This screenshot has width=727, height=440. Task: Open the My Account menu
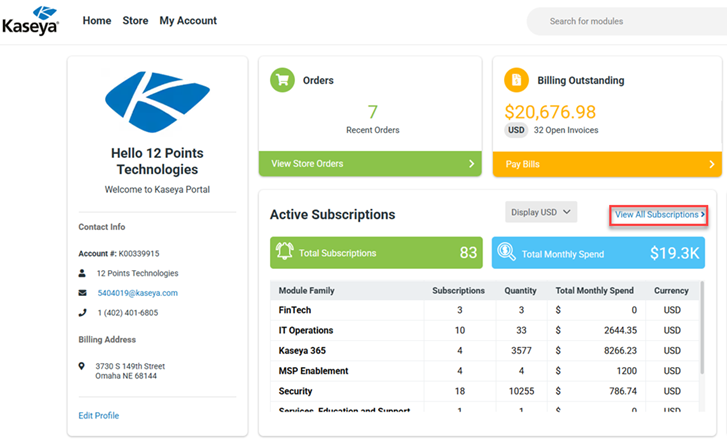click(188, 21)
